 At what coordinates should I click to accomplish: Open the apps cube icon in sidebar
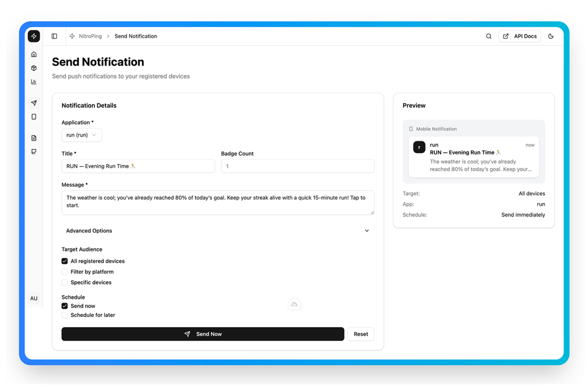[34, 68]
